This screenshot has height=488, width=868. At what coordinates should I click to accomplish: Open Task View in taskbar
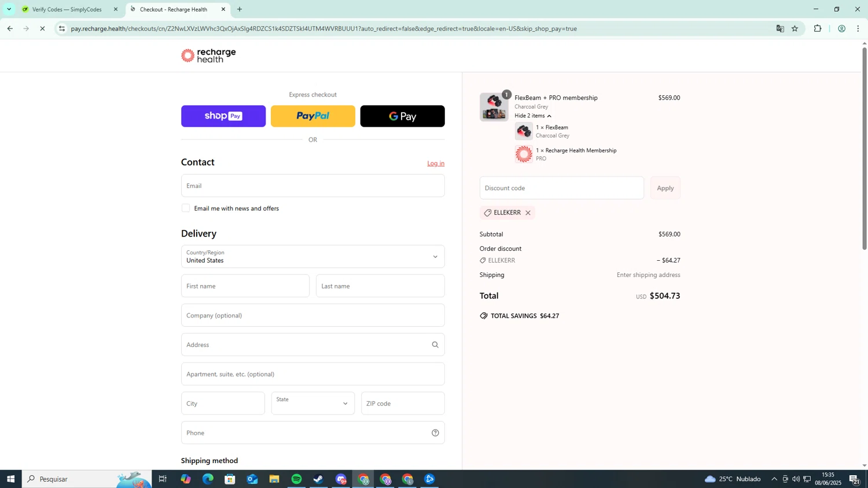point(163,479)
